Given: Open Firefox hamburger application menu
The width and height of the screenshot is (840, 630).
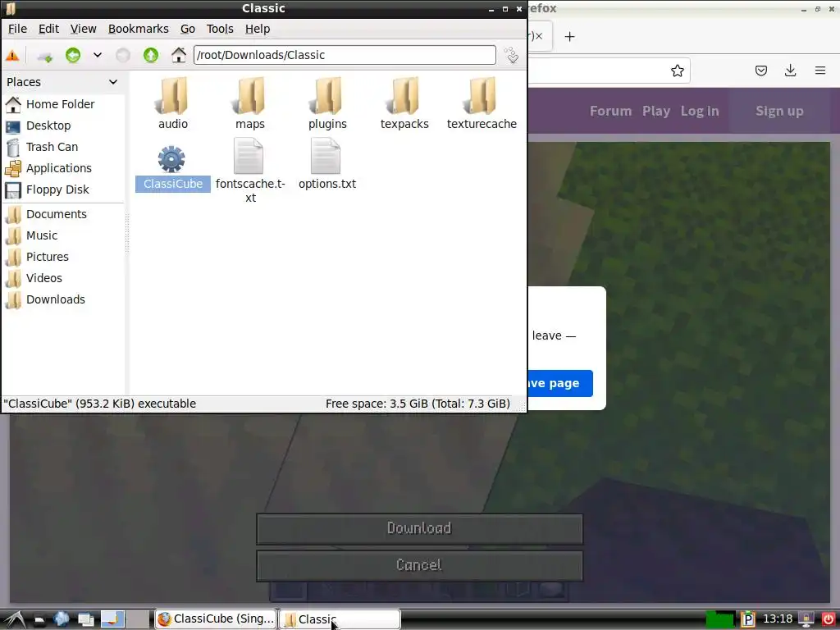Looking at the screenshot, I should pos(820,71).
